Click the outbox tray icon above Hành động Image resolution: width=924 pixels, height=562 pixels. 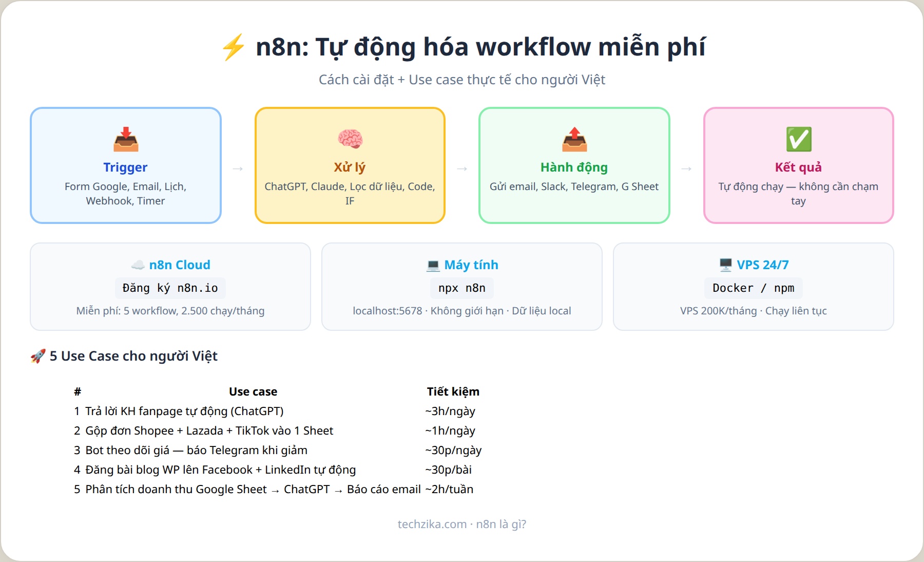[574, 139]
